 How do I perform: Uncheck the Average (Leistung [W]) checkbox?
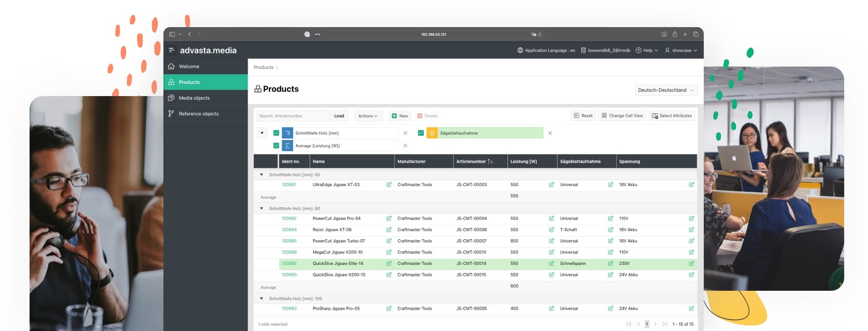(x=276, y=146)
